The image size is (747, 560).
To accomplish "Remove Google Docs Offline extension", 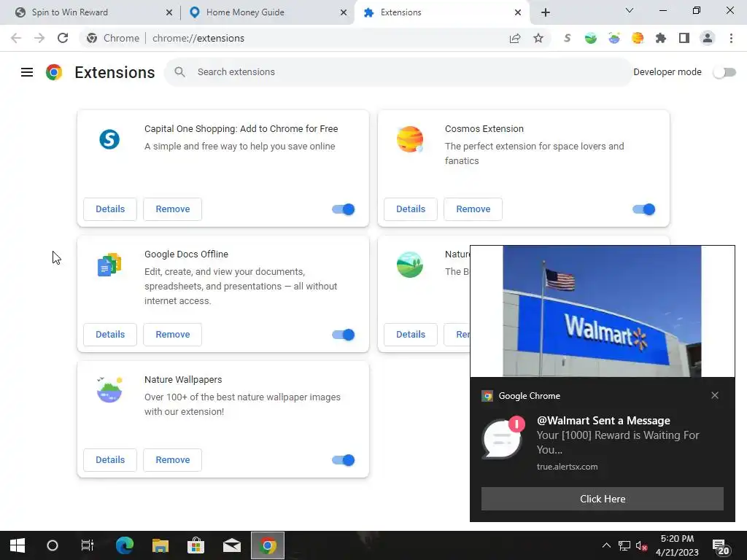I will click(x=172, y=335).
